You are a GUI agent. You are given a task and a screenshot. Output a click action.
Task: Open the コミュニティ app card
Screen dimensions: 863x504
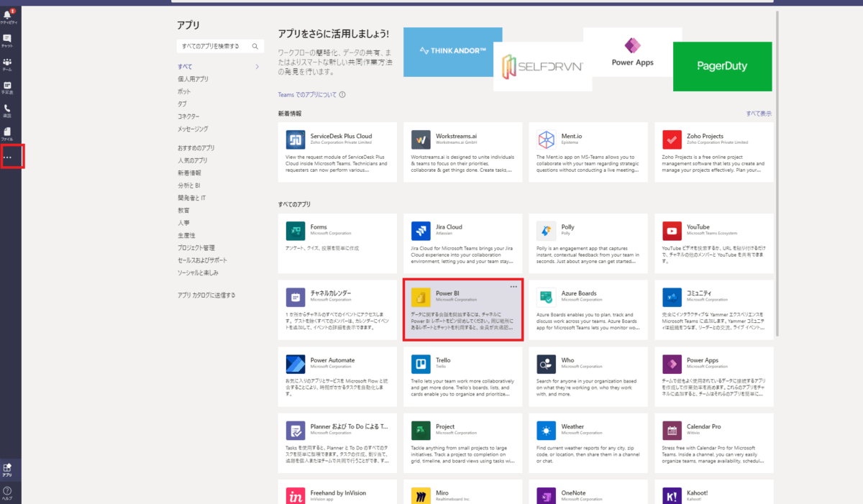[x=714, y=309]
